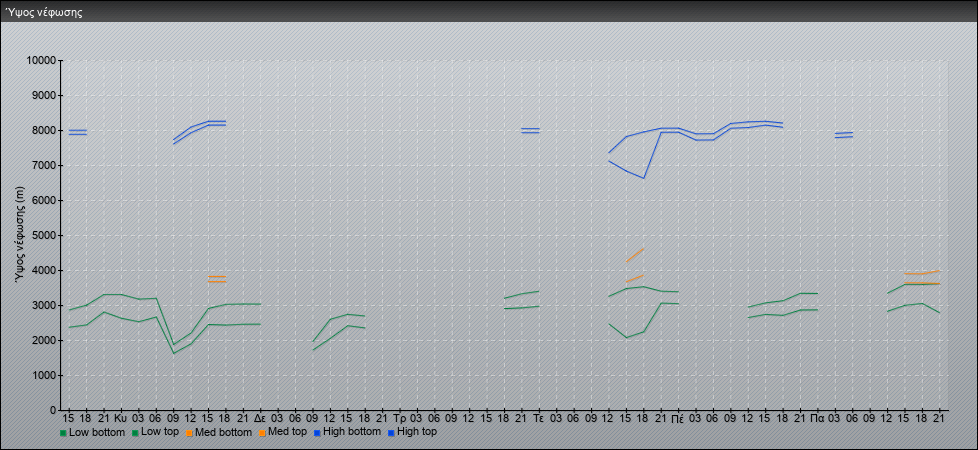Click the green Low bottom legend swatch
Viewport: 978px width, 450px height.
(x=63, y=433)
